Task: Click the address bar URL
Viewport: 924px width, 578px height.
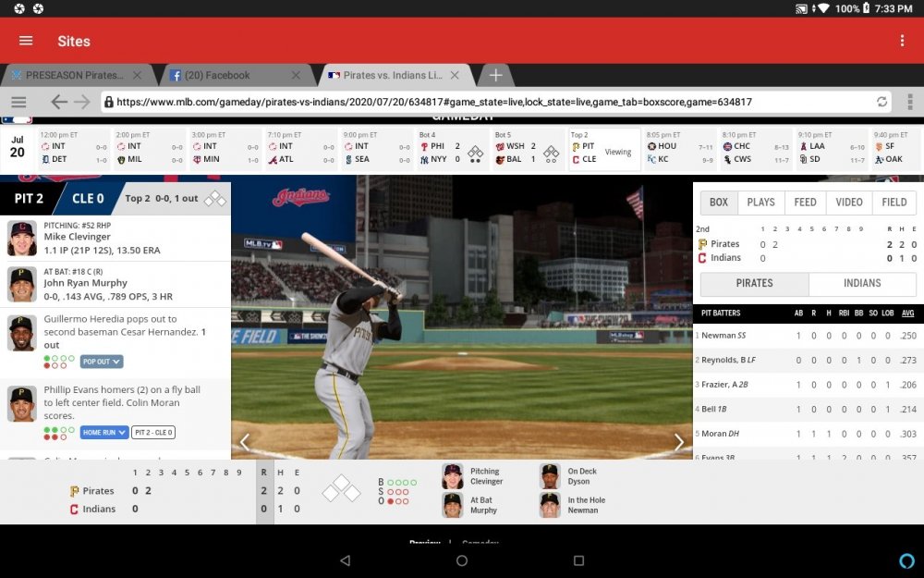Action: (x=434, y=102)
